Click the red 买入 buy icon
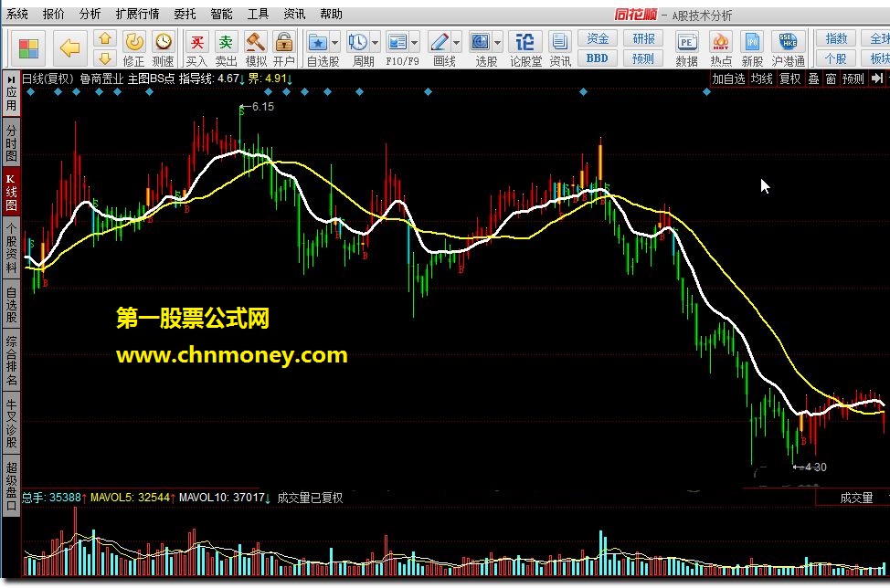Viewport: 890px width, 588px height. (197, 42)
